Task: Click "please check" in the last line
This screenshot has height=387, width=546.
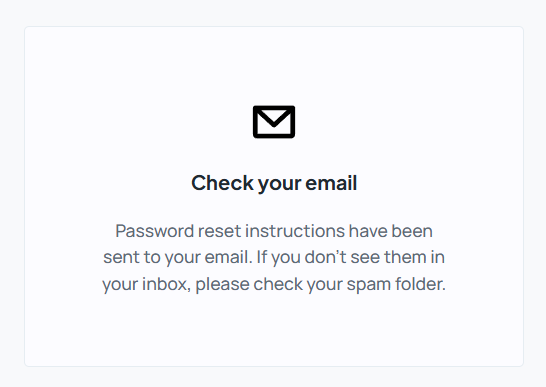Action: 249,284
